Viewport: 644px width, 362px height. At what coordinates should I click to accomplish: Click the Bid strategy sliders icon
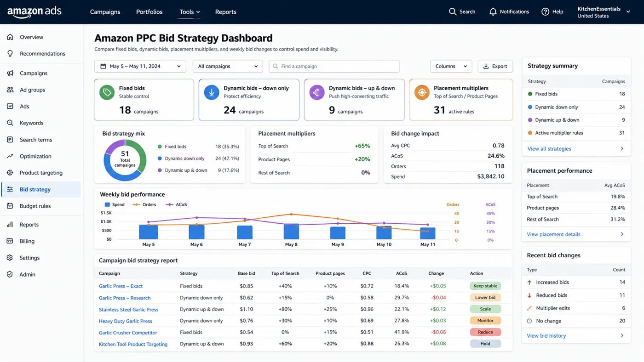pyautogui.click(x=10, y=189)
